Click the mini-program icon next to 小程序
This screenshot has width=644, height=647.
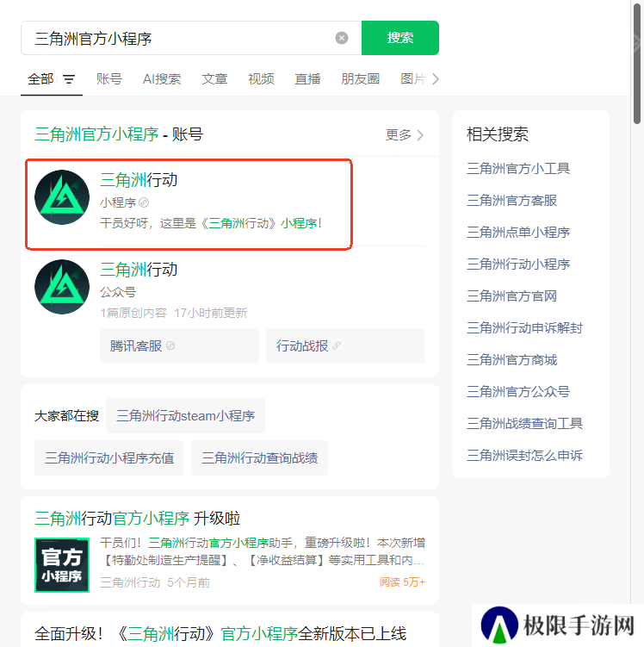(144, 202)
